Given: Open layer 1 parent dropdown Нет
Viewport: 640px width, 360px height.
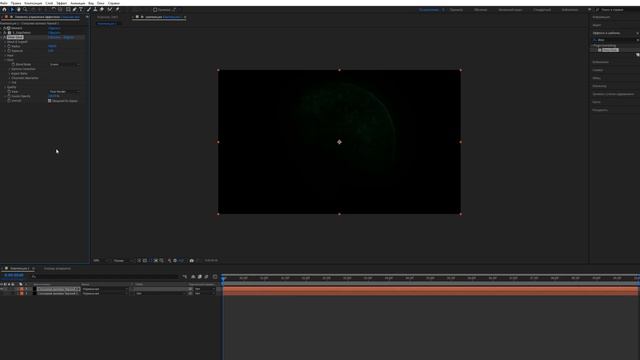Looking at the screenshot, I should (x=204, y=289).
